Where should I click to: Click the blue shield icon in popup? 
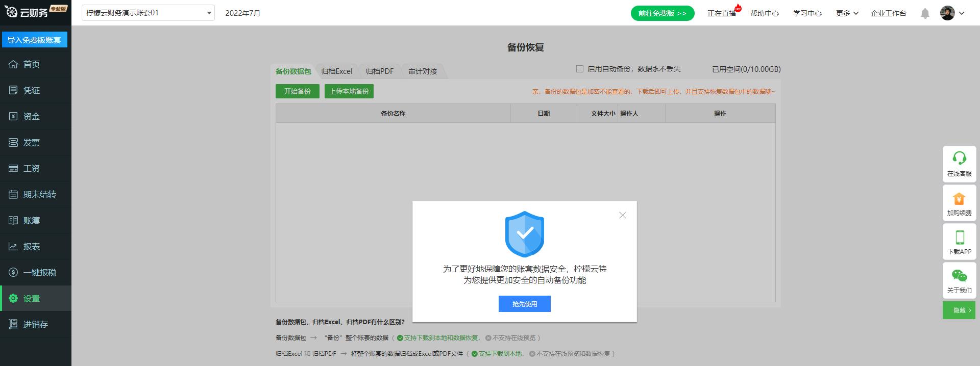pyautogui.click(x=525, y=234)
